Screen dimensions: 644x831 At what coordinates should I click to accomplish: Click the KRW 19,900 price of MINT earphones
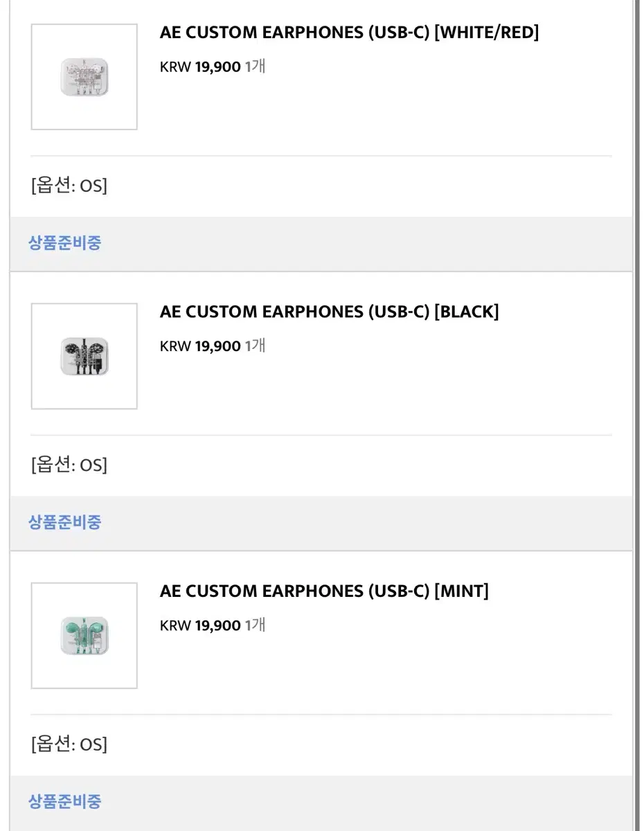pos(199,625)
